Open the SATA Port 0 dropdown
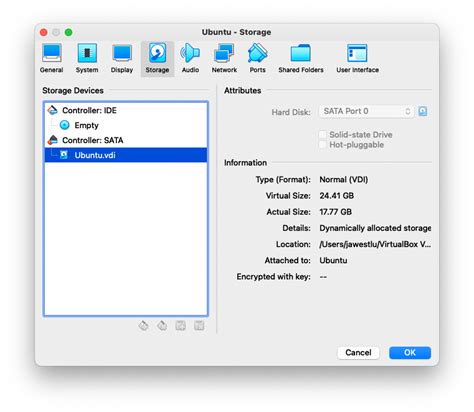 click(366, 111)
